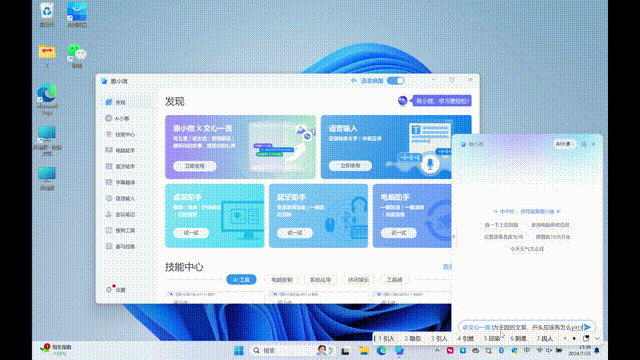
Task: Open 蓝牙助手 in the sidebar
Action: tap(127, 166)
